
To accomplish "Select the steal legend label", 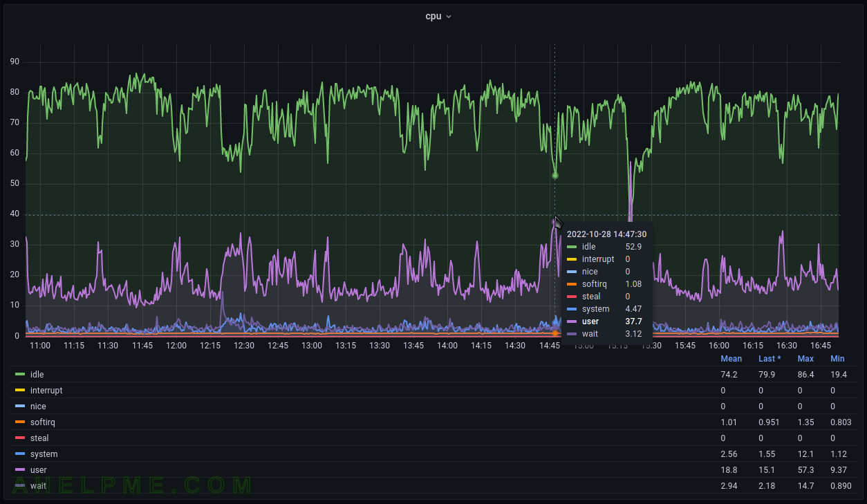I will coord(39,438).
